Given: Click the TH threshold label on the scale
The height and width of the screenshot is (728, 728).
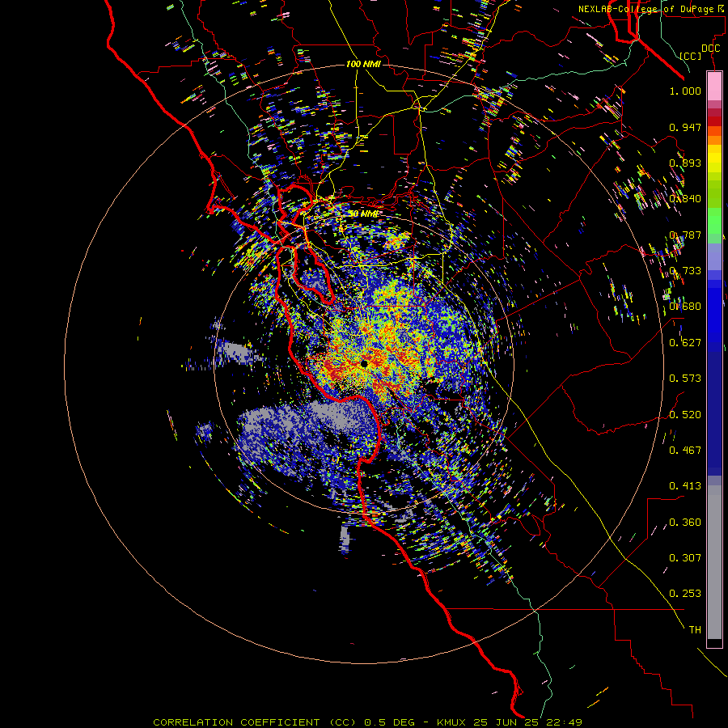Looking at the screenshot, I should tap(695, 630).
